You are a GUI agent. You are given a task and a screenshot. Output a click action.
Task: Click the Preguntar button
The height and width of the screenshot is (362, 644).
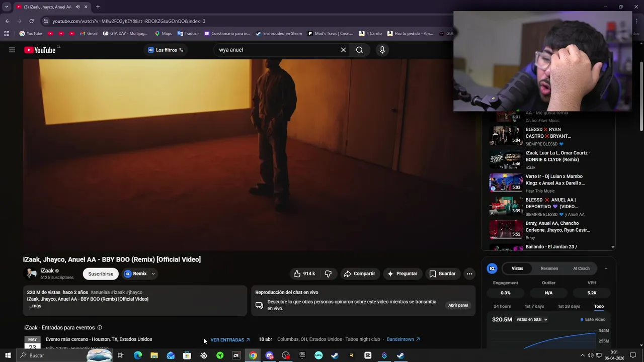pyautogui.click(x=402, y=274)
